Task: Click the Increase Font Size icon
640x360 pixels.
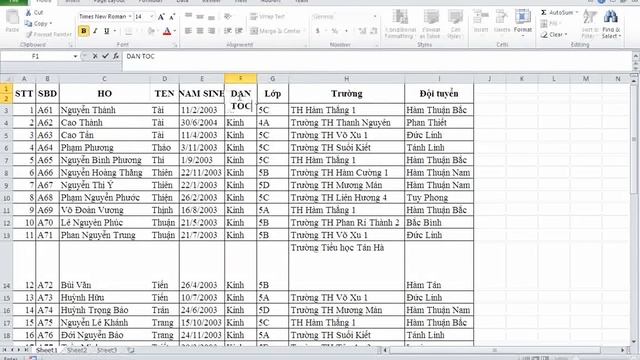Action: pyautogui.click(x=161, y=17)
